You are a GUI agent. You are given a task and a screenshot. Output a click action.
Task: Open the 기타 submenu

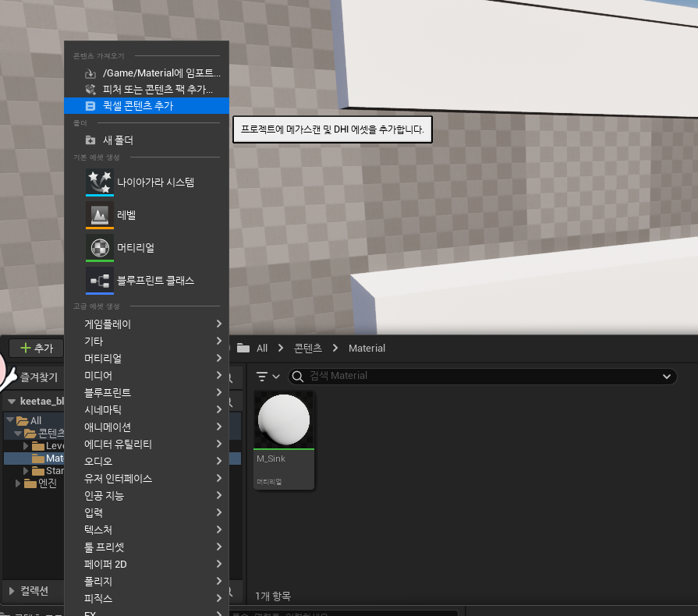[x=147, y=342]
